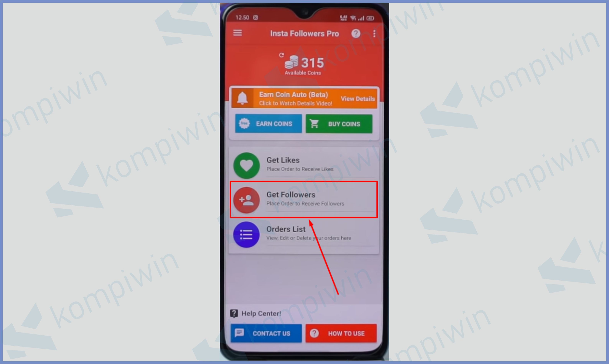Click the Get Followers icon
The width and height of the screenshot is (609, 364).
click(246, 199)
